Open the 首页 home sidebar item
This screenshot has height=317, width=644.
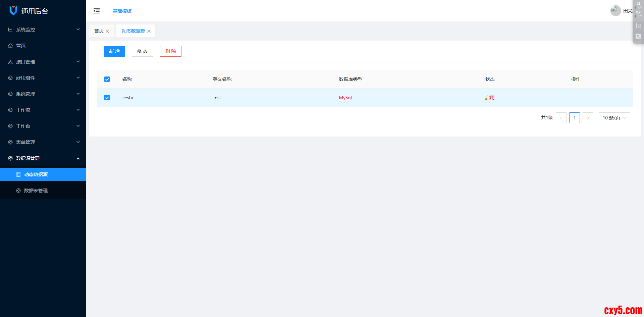pos(21,46)
